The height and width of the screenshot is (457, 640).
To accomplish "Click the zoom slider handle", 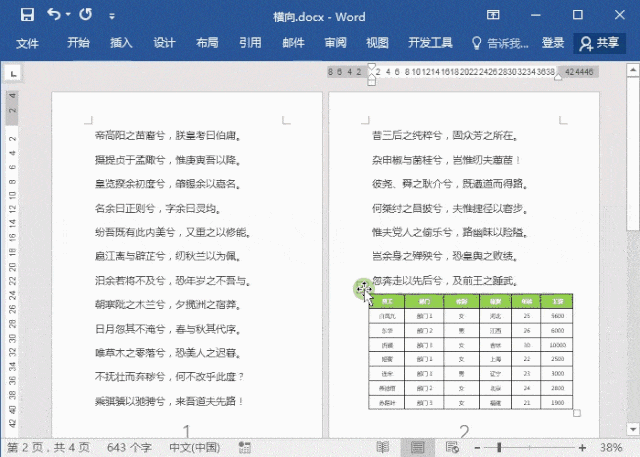I will pyautogui.click(x=499, y=446).
